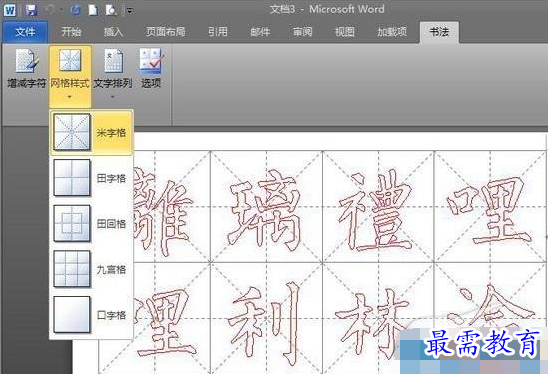Screen dimensions: 548x374
Task: Open the 文字排列 dropdown button
Action: click(x=113, y=73)
